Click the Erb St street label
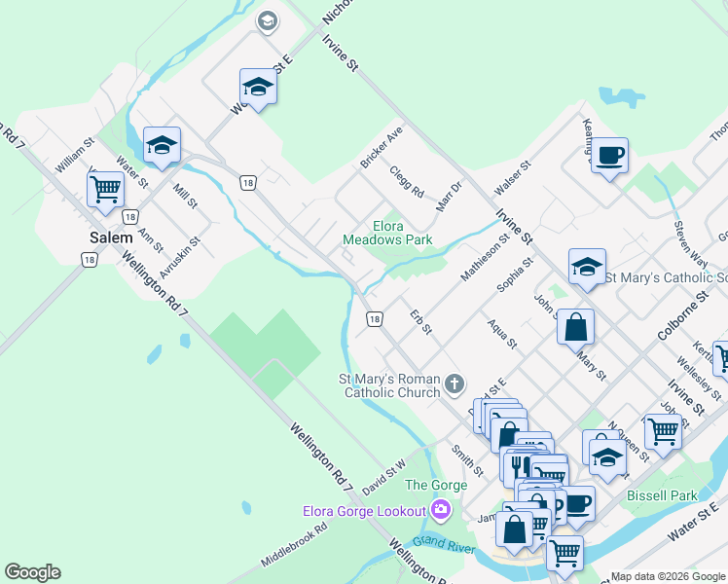 (420, 322)
